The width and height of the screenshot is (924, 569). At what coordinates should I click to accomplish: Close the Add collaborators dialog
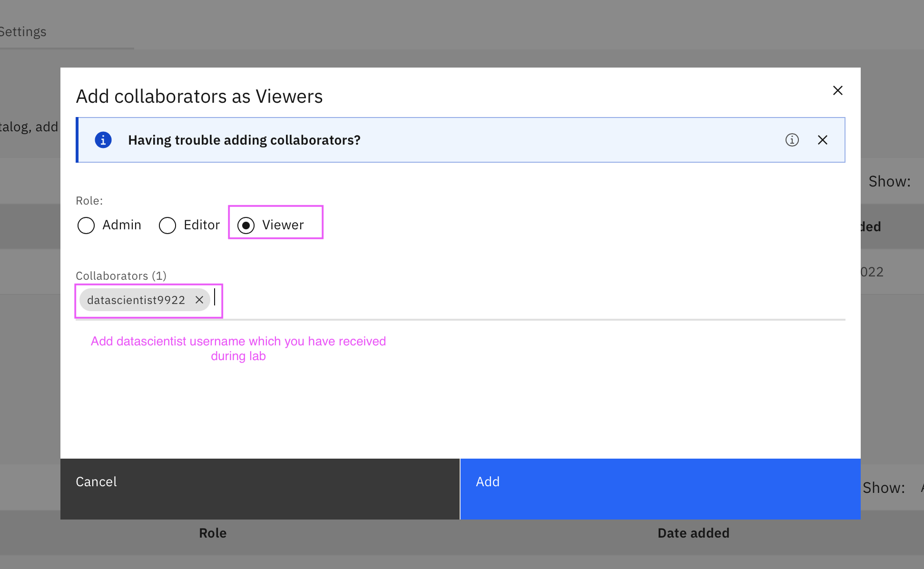point(838,90)
